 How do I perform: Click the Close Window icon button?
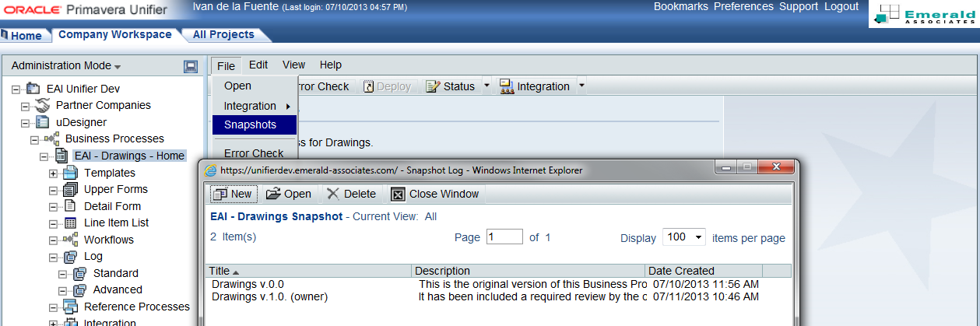tap(398, 195)
